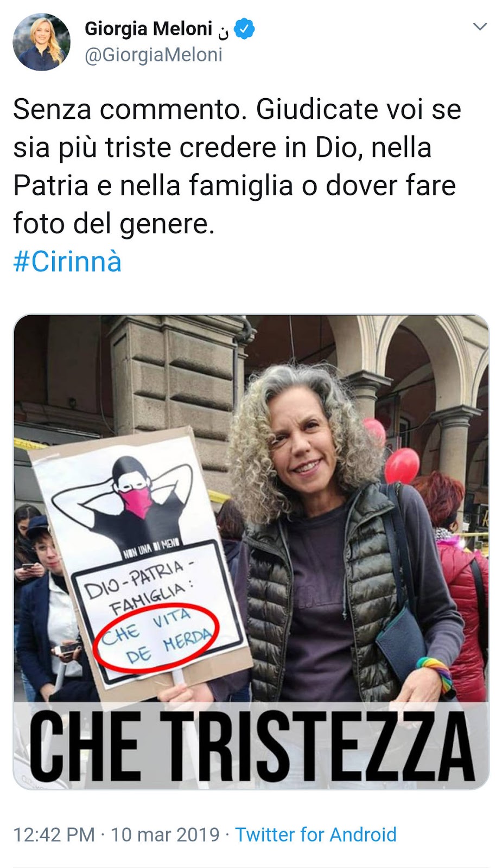Open the Giorgia Meloni display name

[148, 29]
